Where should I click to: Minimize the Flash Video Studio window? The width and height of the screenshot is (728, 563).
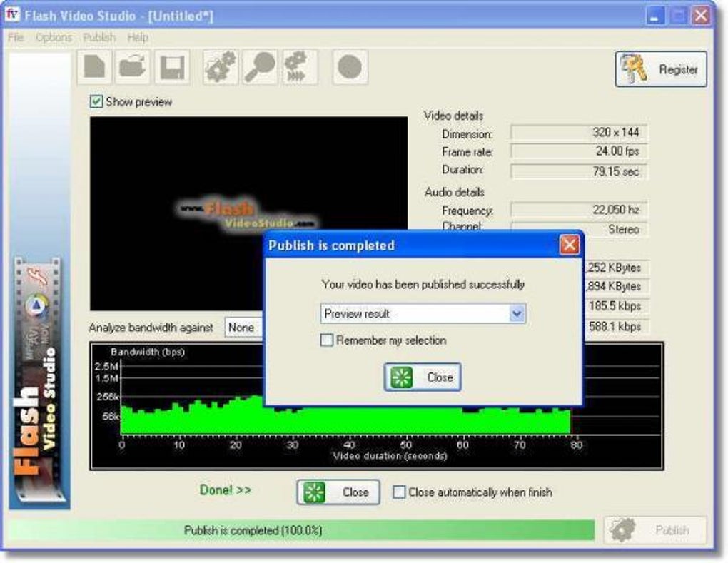pyautogui.click(x=654, y=16)
